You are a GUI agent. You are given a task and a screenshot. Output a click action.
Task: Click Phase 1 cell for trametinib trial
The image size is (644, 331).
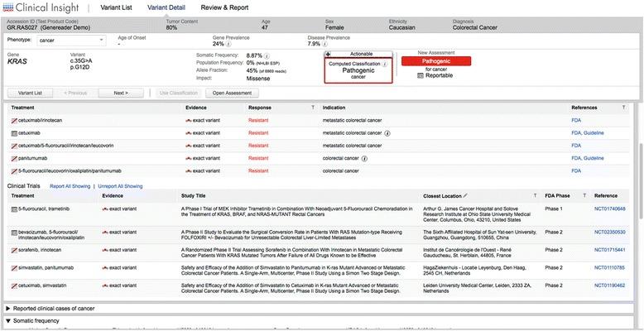coord(554,209)
